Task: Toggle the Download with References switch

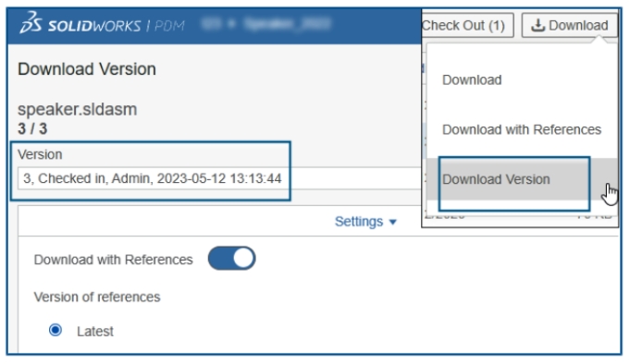Action: (x=231, y=258)
